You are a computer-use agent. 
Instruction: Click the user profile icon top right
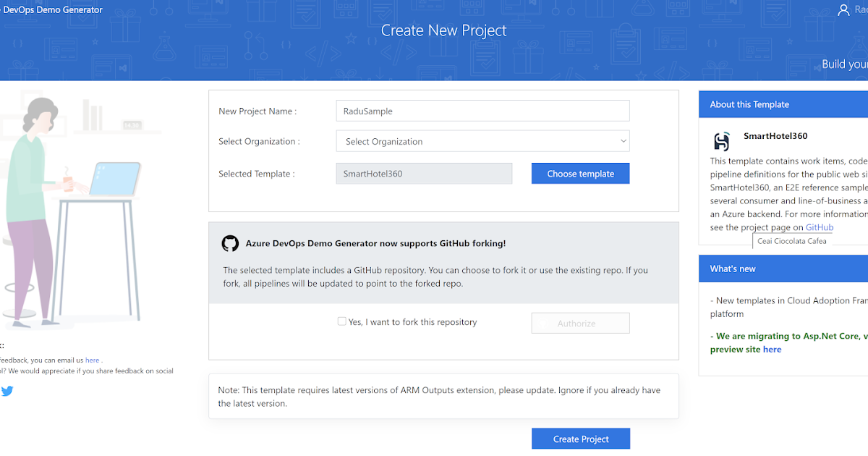[846, 9]
